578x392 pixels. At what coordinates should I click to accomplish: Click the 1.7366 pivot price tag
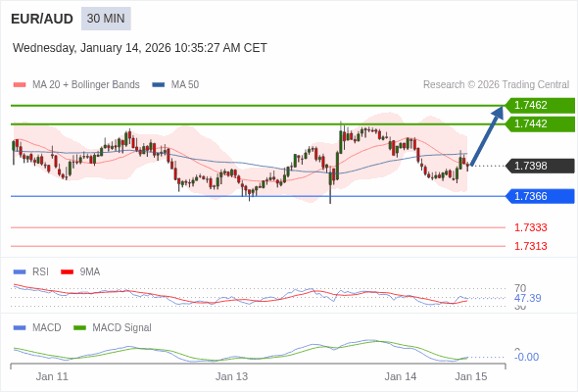pyautogui.click(x=540, y=196)
